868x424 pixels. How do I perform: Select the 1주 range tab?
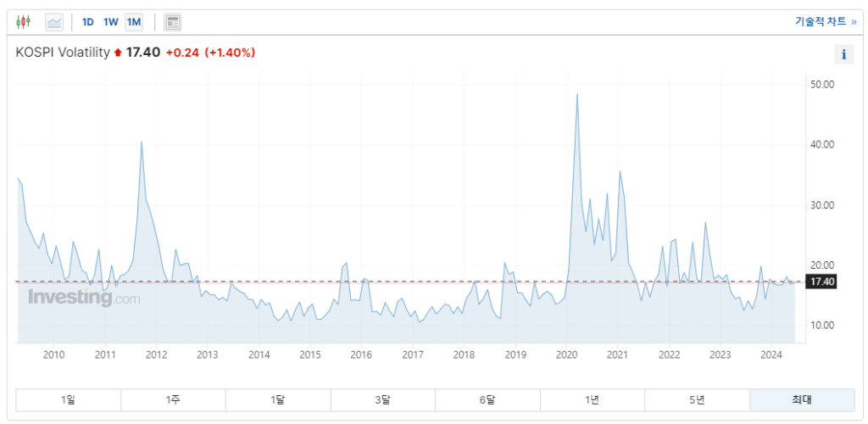click(x=173, y=399)
